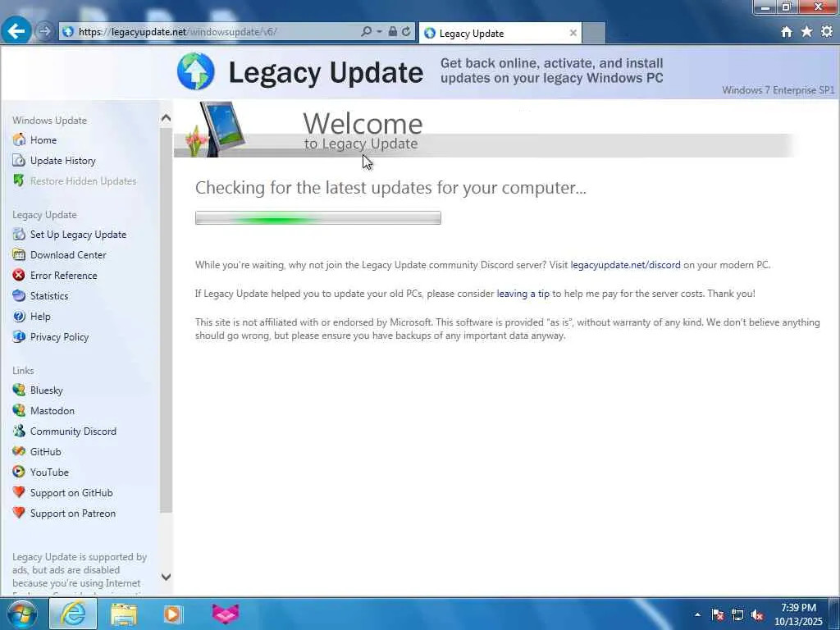
Task: Go back with the browser back arrow
Action: pyautogui.click(x=16, y=31)
